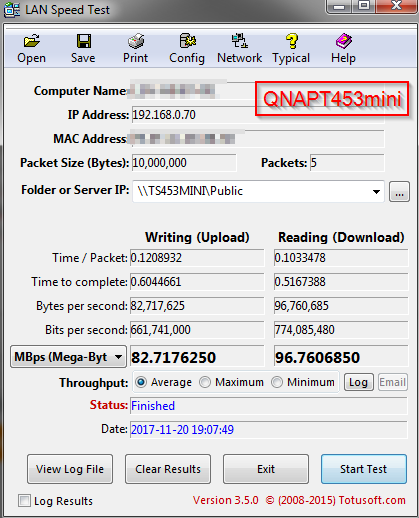Click the Start Test button
Viewport: 419px width, 518px height.
point(364,469)
